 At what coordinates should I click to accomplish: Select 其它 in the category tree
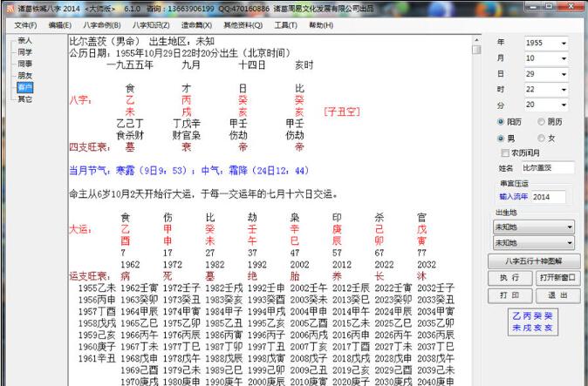pyautogui.click(x=24, y=98)
